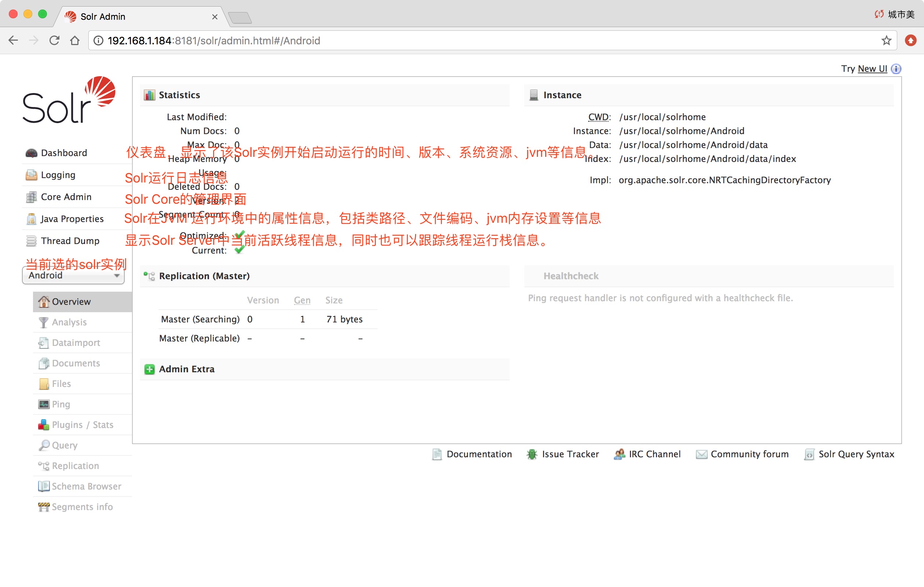Image resolution: width=924 pixels, height=587 pixels.
Task: Click the "Master (Searching)" row label
Action: [x=200, y=319]
